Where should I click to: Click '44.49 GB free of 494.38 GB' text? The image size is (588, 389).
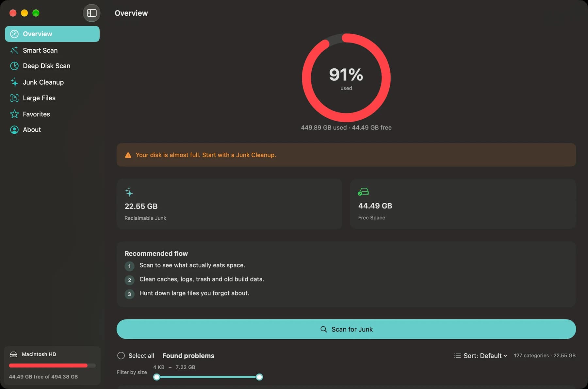[43, 377]
